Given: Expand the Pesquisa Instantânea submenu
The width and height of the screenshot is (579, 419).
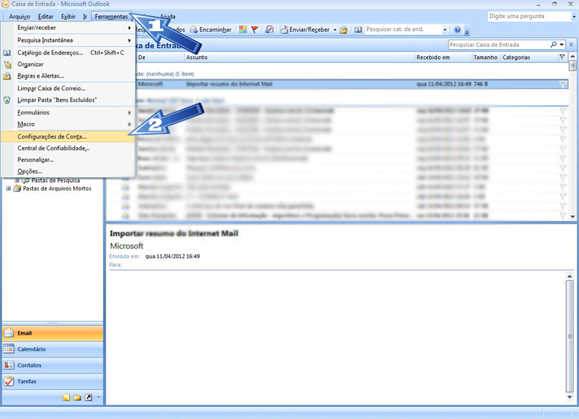Looking at the screenshot, I should tap(68, 40).
